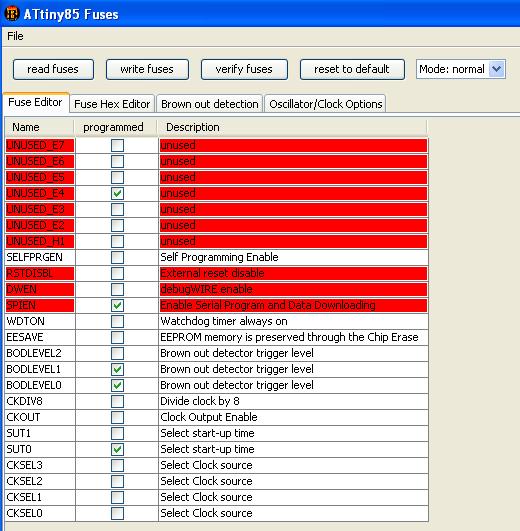Screen dimensions: 520x531
Task: Enable the WDTON checkbox
Action: click(117, 321)
